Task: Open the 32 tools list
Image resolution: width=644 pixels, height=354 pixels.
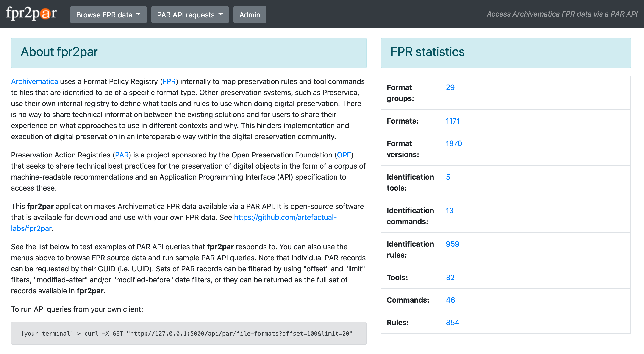Action: click(450, 278)
